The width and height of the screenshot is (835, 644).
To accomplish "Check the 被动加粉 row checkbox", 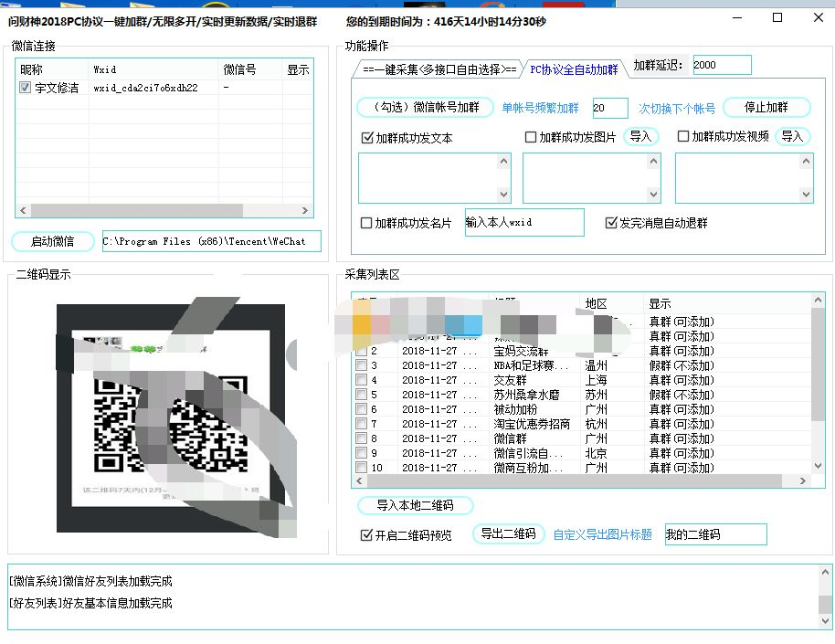I will (361, 409).
